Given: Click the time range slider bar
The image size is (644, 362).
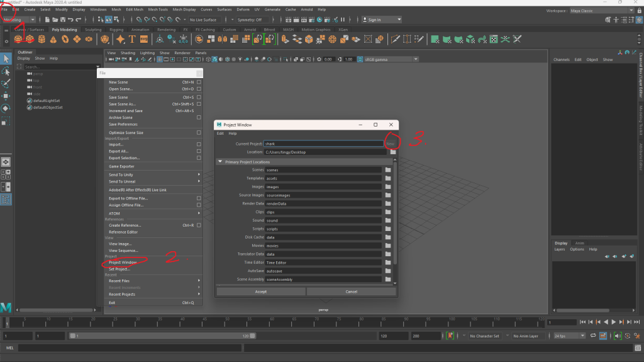Looking at the screenshot, I should pos(162,336).
